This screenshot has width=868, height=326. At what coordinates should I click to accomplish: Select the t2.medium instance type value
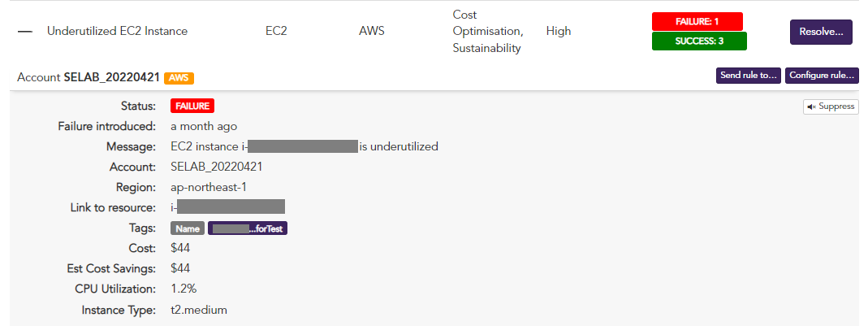[199, 310]
